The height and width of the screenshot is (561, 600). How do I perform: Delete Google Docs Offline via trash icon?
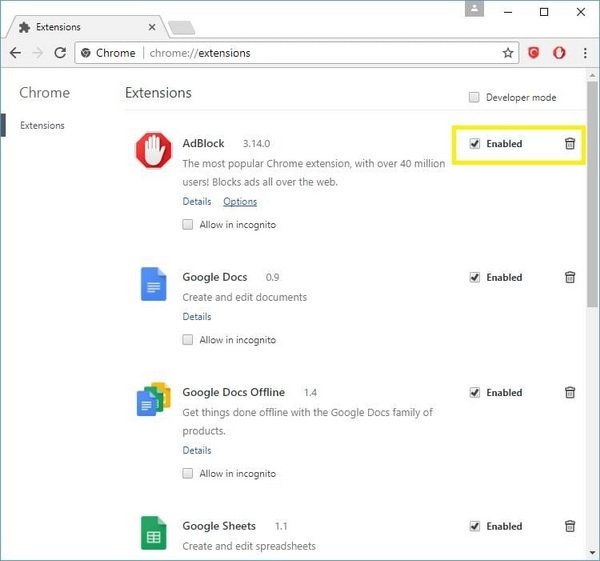[x=570, y=393]
